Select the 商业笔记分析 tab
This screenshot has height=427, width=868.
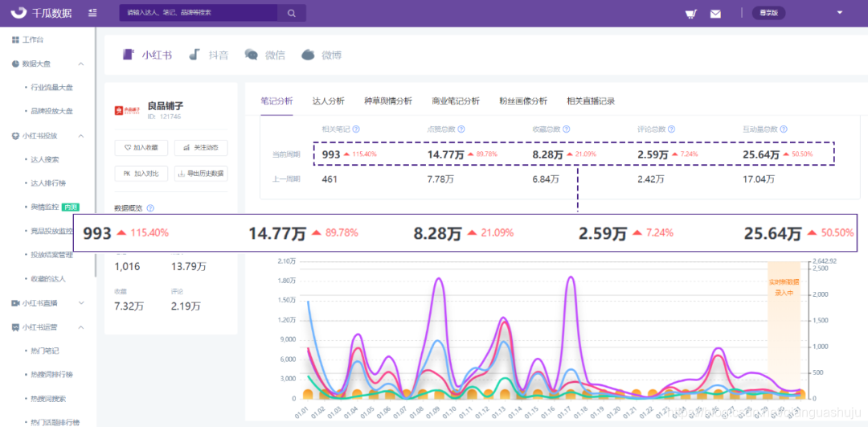456,101
